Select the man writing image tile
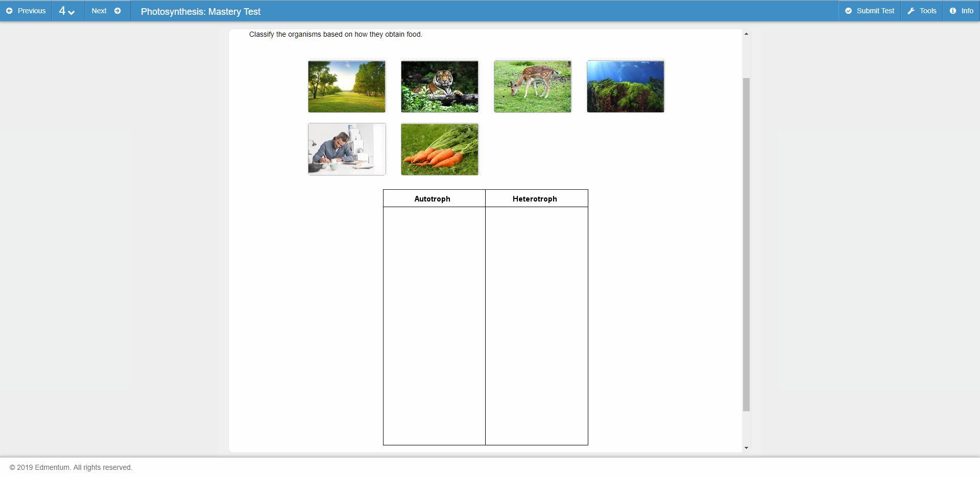Viewport: 980px width, 477px height. tap(347, 149)
